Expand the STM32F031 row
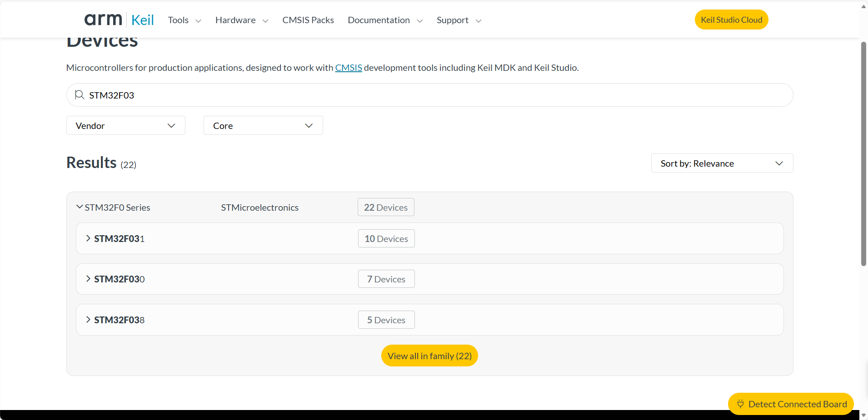The image size is (868, 420). pyautogui.click(x=429, y=238)
